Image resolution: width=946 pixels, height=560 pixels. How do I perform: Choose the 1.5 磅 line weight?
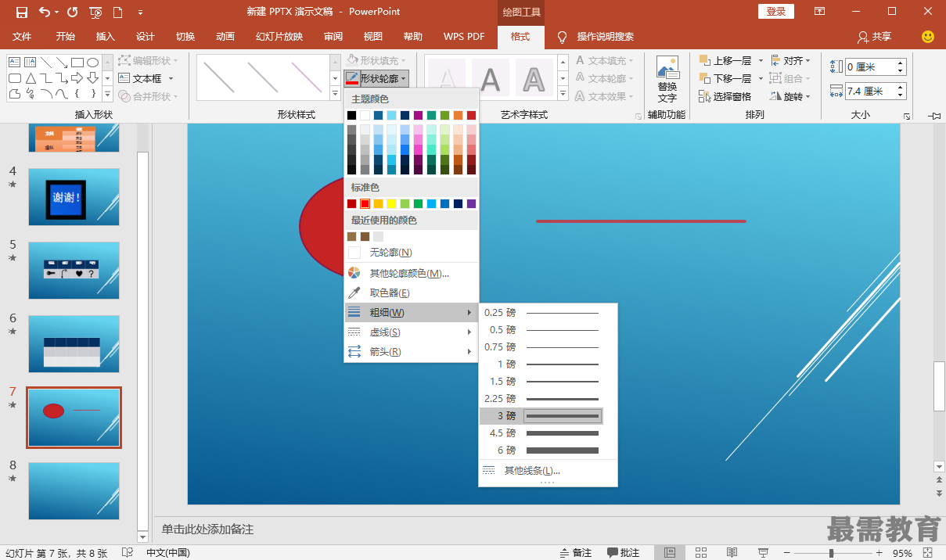541,382
